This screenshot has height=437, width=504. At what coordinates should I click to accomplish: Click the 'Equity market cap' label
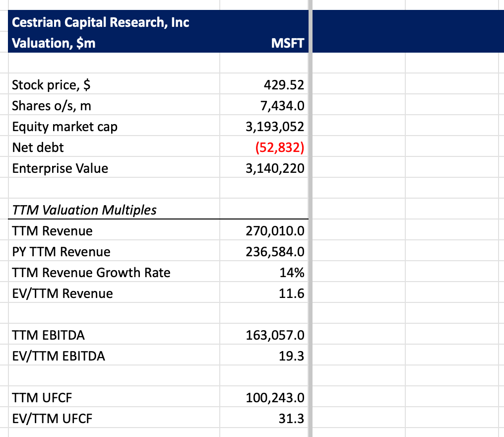tap(64, 127)
